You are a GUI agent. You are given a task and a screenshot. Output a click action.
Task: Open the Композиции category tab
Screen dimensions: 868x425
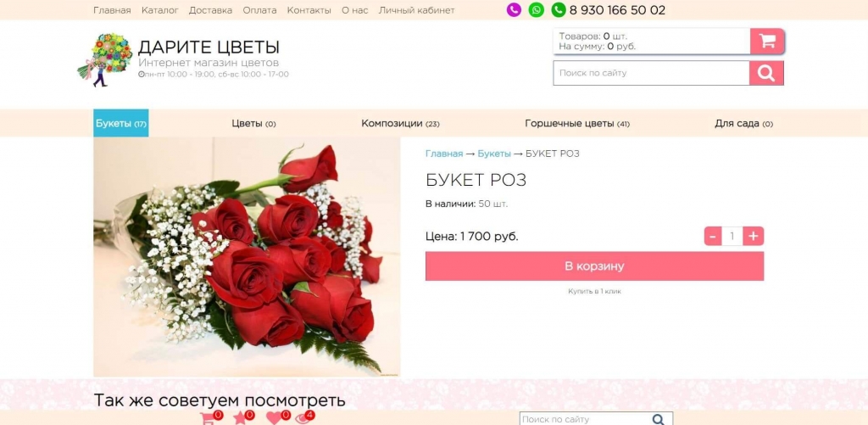point(400,124)
